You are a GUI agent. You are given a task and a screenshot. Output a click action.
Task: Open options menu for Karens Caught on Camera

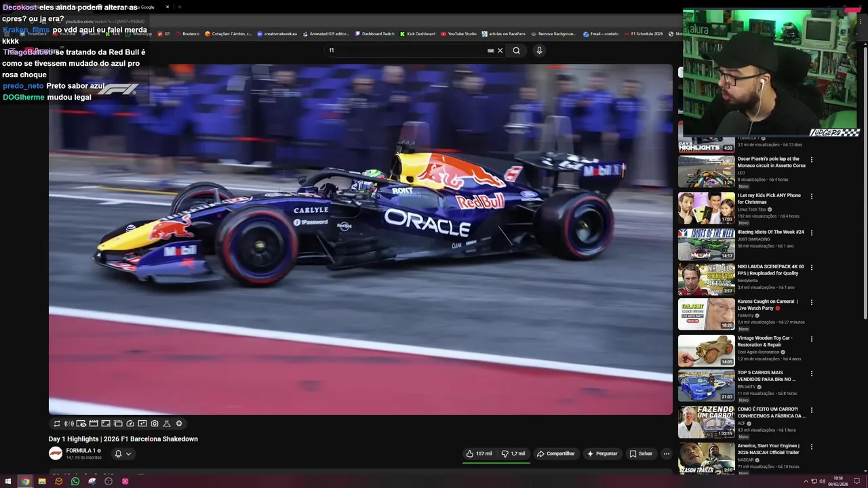pos(812,302)
